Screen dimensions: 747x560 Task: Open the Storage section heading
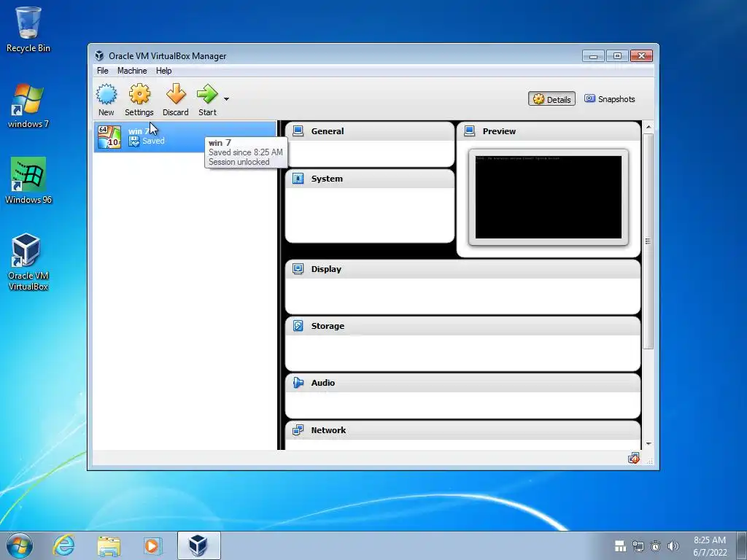tap(328, 326)
